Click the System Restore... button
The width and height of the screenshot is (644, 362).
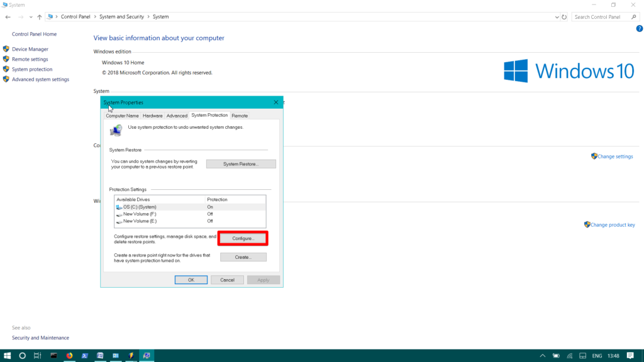pyautogui.click(x=241, y=164)
